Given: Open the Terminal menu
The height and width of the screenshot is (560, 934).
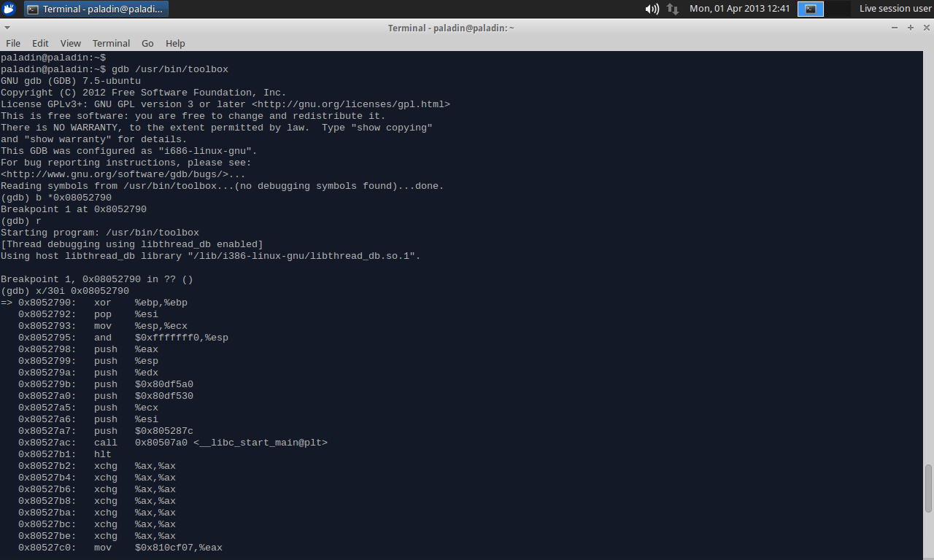Looking at the screenshot, I should tap(111, 43).
